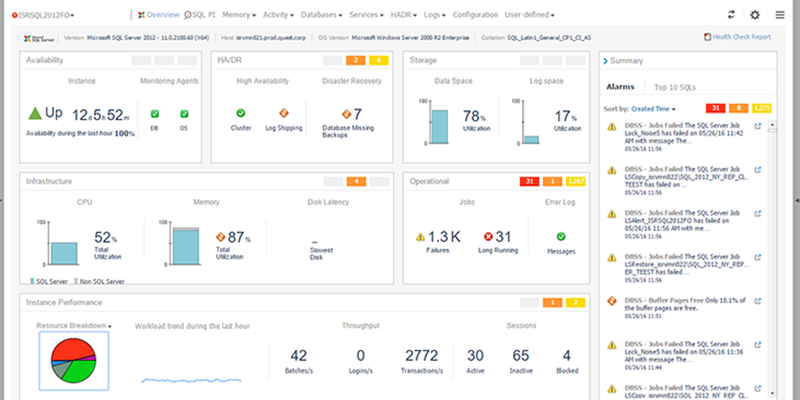Click the green Up instance status arrow
Image resolution: width=800 pixels, height=400 pixels.
(x=35, y=114)
